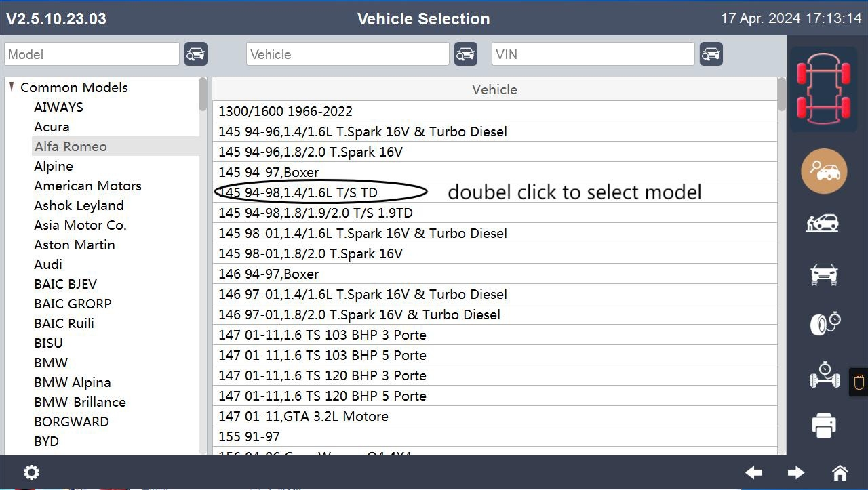Collapse the Common Models tree
This screenshot has height=490, width=868.
[x=12, y=87]
